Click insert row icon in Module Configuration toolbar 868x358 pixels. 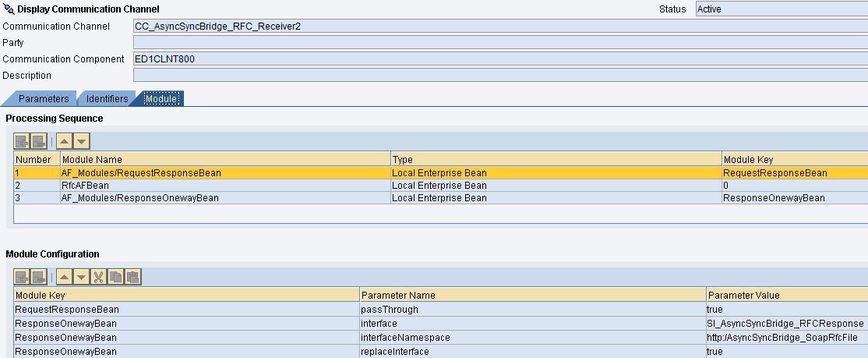(22, 277)
